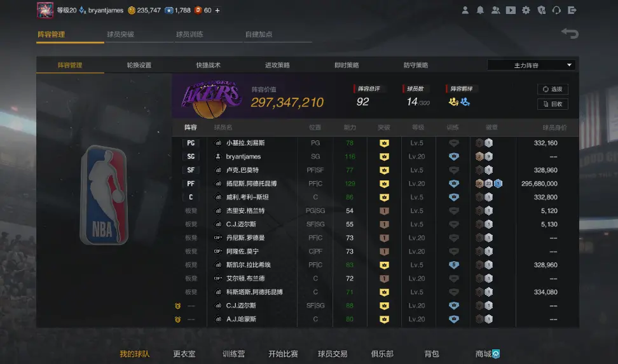The width and height of the screenshot is (618, 364).
Task: Select player row A.J.哈蒙斯
Action: 375,319
